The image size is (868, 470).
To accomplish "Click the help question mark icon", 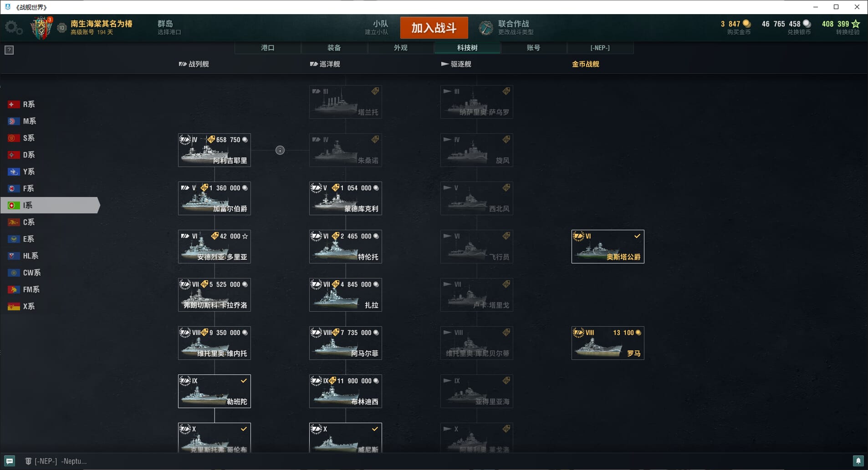I will pyautogui.click(x=9, y=50).
